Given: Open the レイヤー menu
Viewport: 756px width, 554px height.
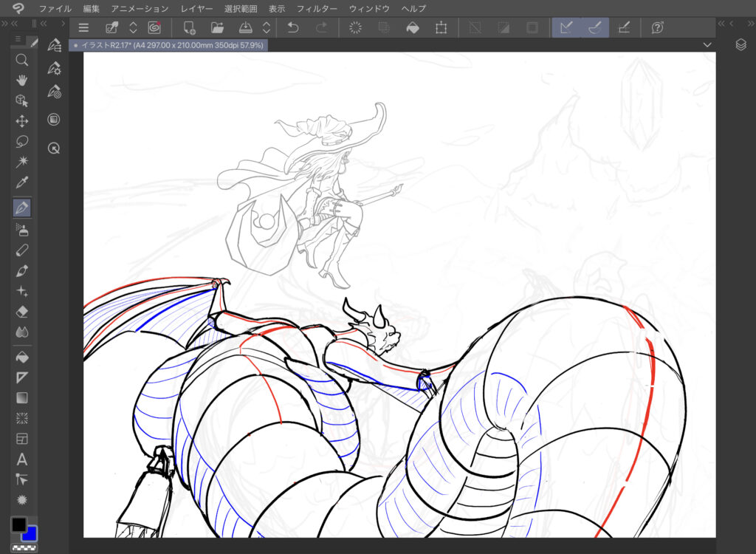Looking at the screenshot, I should pos(196,8).
